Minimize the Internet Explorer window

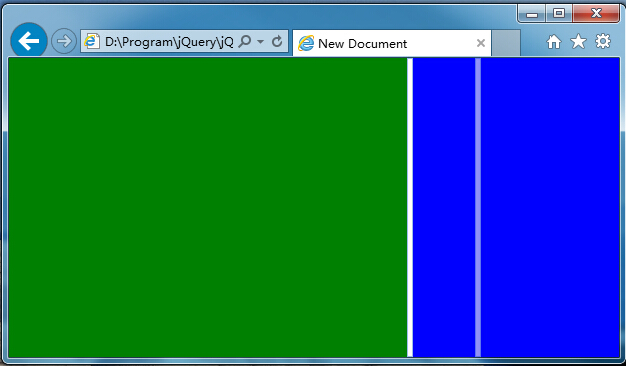[x=532, y=14]
